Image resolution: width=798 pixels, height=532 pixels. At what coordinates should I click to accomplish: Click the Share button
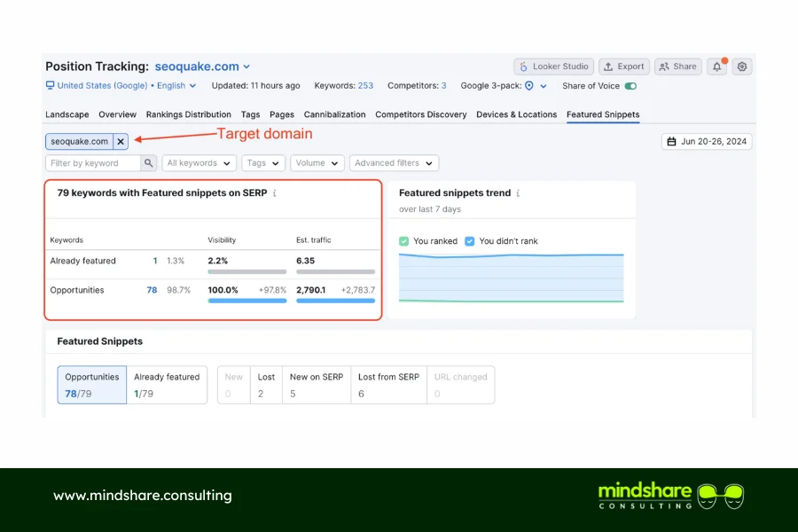[678, 66]
